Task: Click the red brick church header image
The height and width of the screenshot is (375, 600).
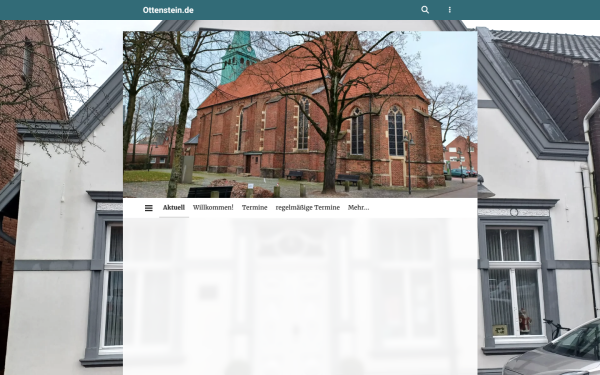Action: coord(300,114)
